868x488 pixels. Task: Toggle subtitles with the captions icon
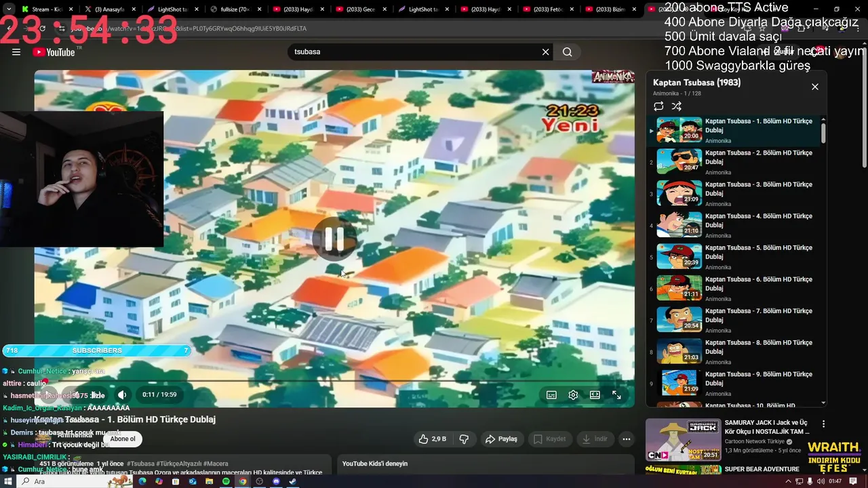(552, 394)
